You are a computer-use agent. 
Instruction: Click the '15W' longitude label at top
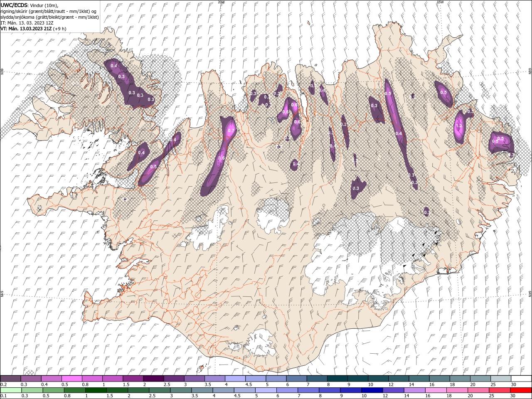[440, 2]
